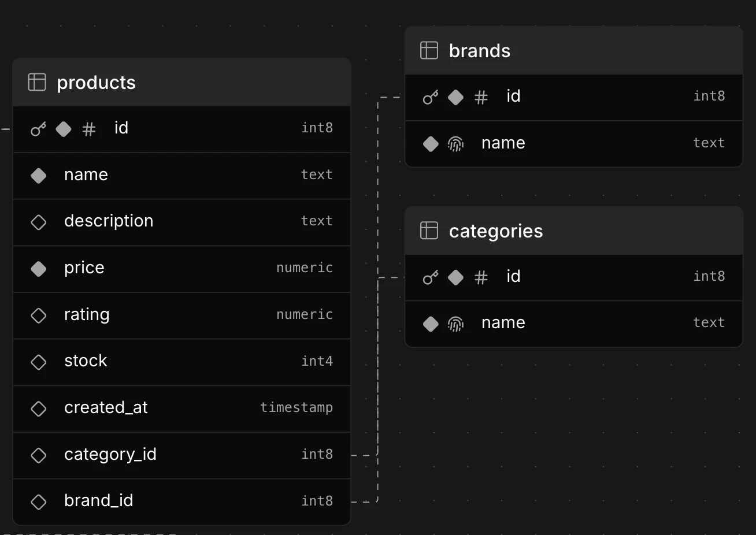Toggle the nullable diamond on brand_id field
The height and width of the screenshot is (535, 756).
point(38,501)
